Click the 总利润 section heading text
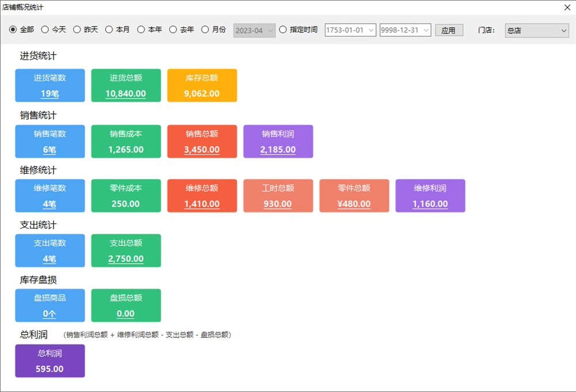This screenshot has height=392, width=576. point(34,335)
